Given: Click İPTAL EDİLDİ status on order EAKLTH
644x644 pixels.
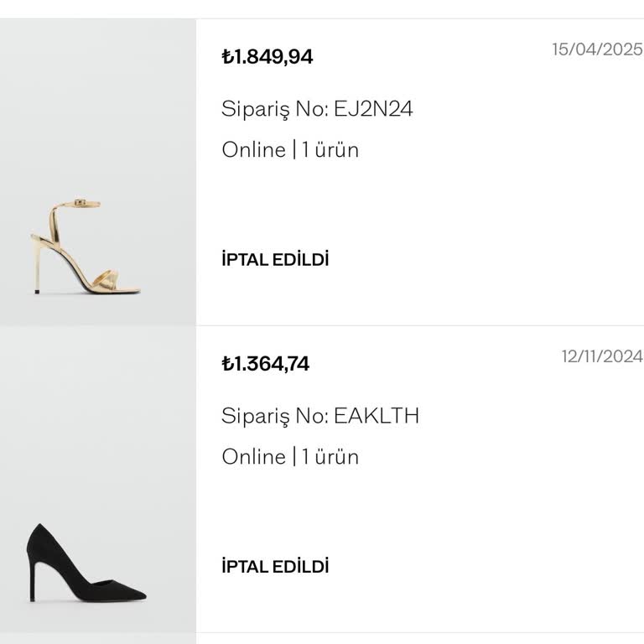Looking at the screenshot, I should pos(275,566).
